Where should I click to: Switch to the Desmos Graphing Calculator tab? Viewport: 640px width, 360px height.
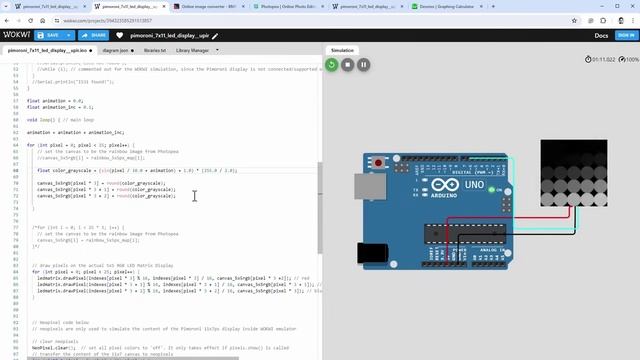tap(447, 7)
